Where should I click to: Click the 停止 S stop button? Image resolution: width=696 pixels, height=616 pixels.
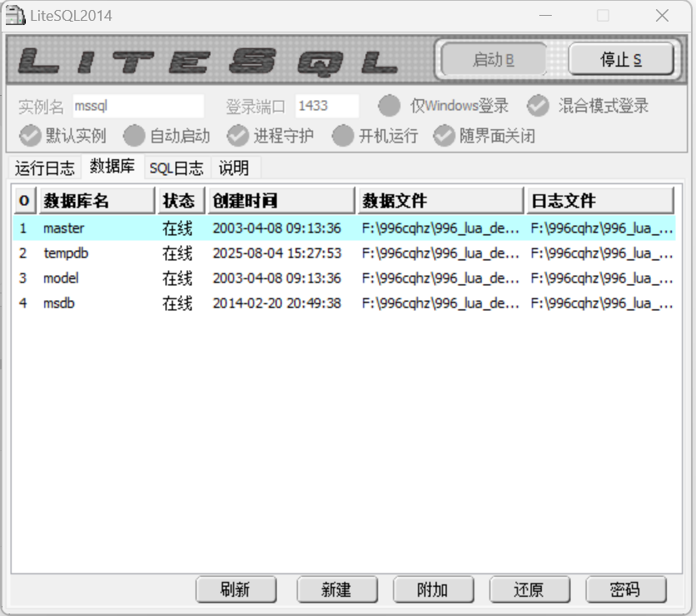tap(621, 59)
